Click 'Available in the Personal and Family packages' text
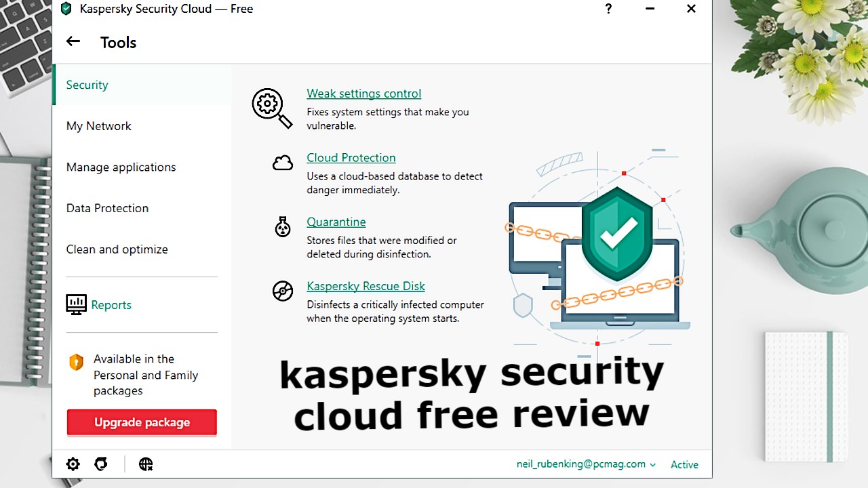The height and width of the screenshot is (488, 868). click(x=146, y=375)
